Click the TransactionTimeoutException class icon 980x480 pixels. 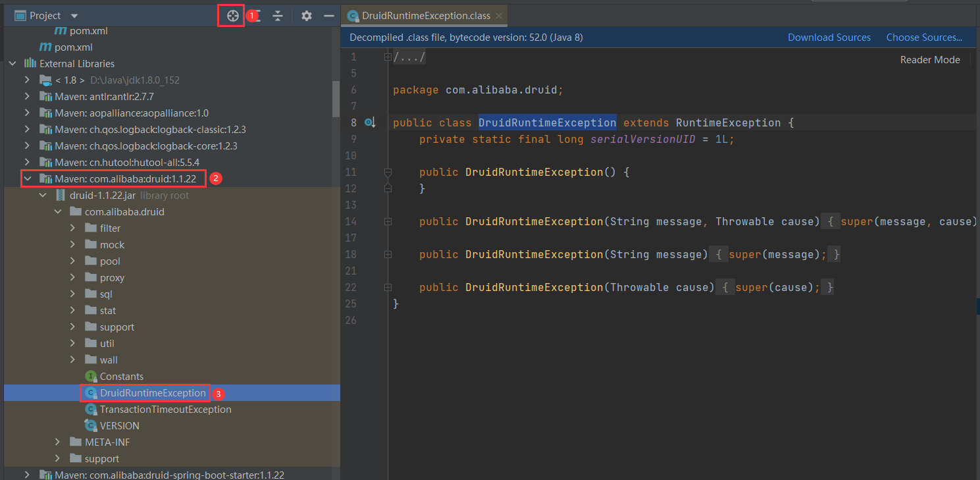(91, 410)
